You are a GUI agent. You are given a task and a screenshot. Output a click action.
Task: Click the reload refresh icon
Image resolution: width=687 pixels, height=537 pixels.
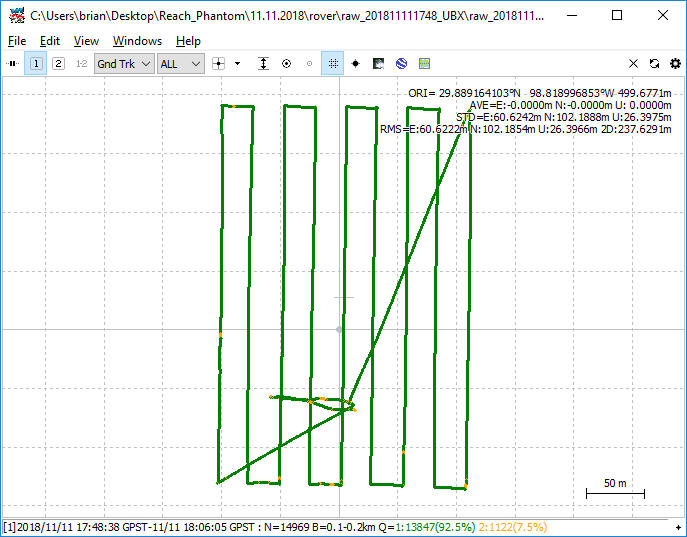[x=654, y=64]
